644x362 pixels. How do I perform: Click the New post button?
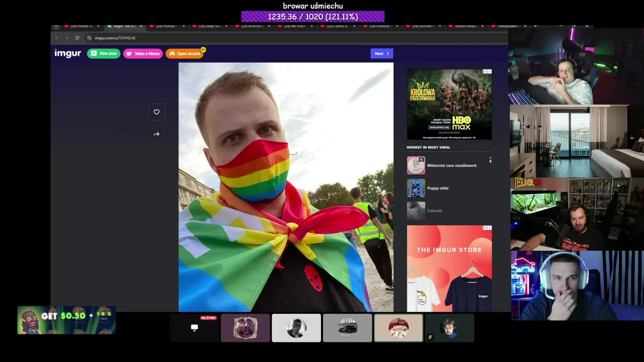pyautogui.click(x=104, y=53)
